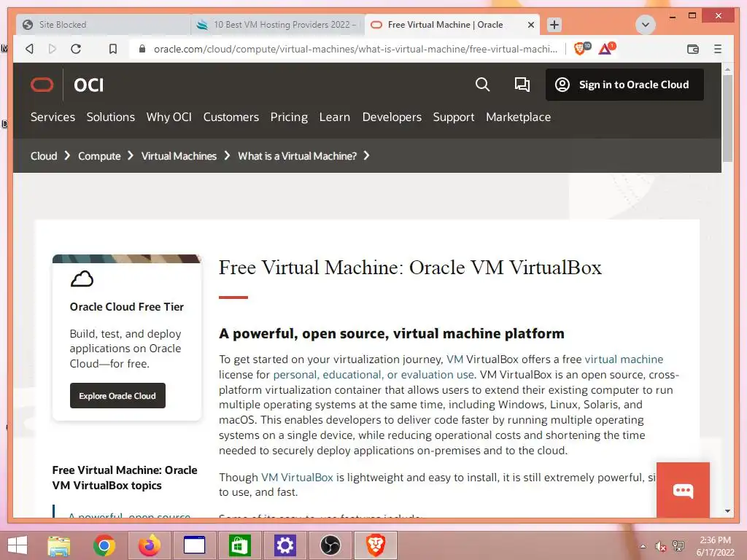Image resolution: width=747 pixels, height=560 pixels.
Task: Go to Virtual Machines breadcrumb
Action: coord(179,156)
